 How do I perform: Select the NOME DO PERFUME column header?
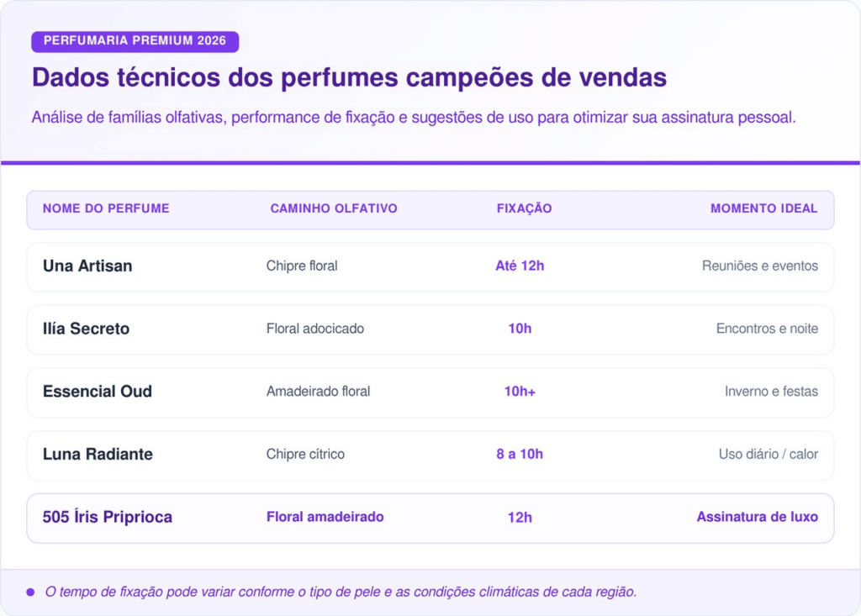(x=106, y=208)
